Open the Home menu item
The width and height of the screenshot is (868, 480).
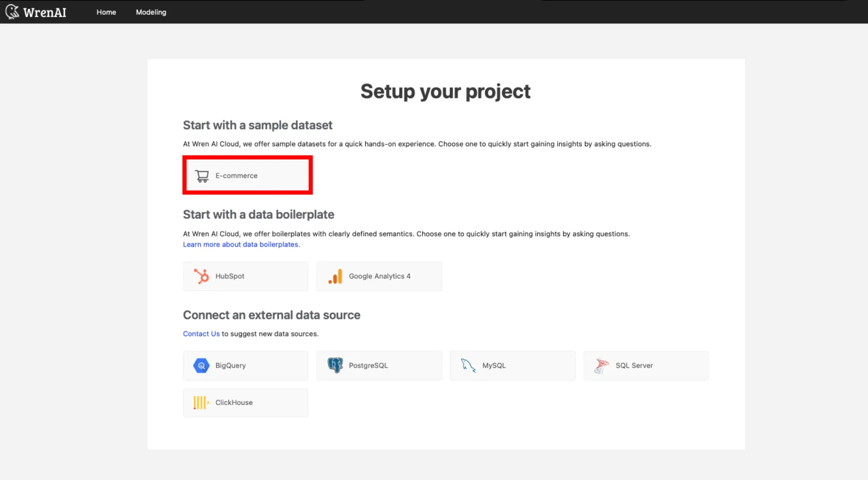(106, 12)
